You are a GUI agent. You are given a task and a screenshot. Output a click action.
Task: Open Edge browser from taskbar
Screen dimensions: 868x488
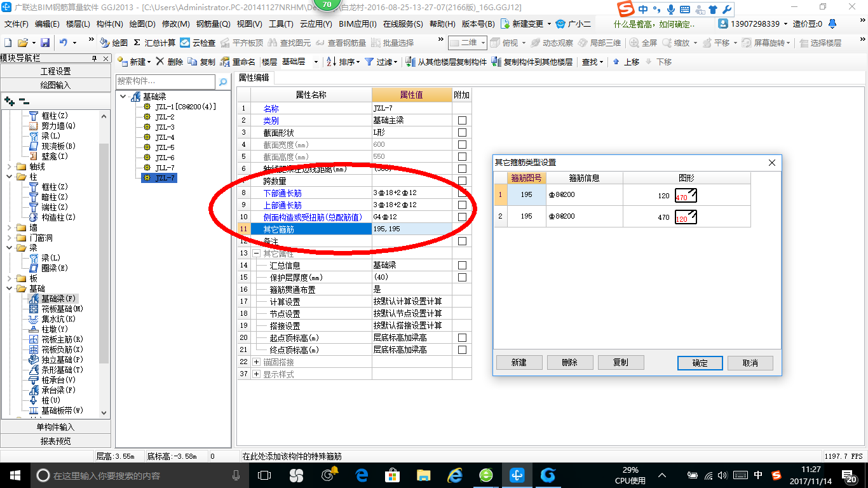[x=362, y=475]
